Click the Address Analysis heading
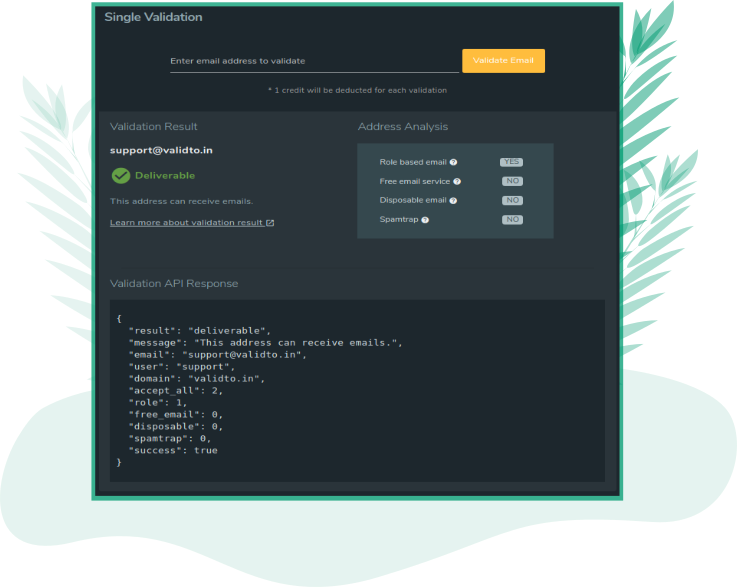737x587 pixels. coord(403,126)
